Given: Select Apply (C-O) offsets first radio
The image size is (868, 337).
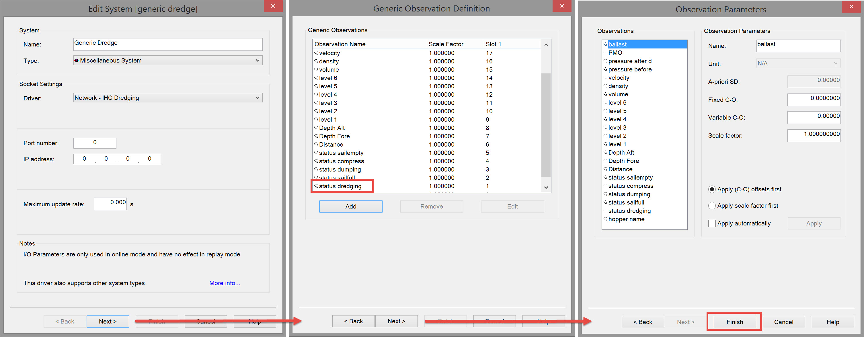Looking at the screenshot, I should pos(712,189).
